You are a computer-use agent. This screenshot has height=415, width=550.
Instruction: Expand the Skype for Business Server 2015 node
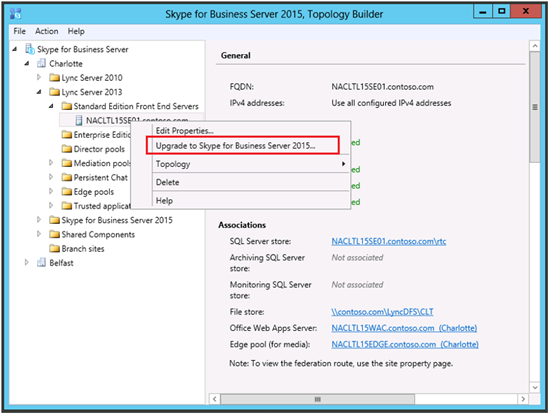click(39, 220)
